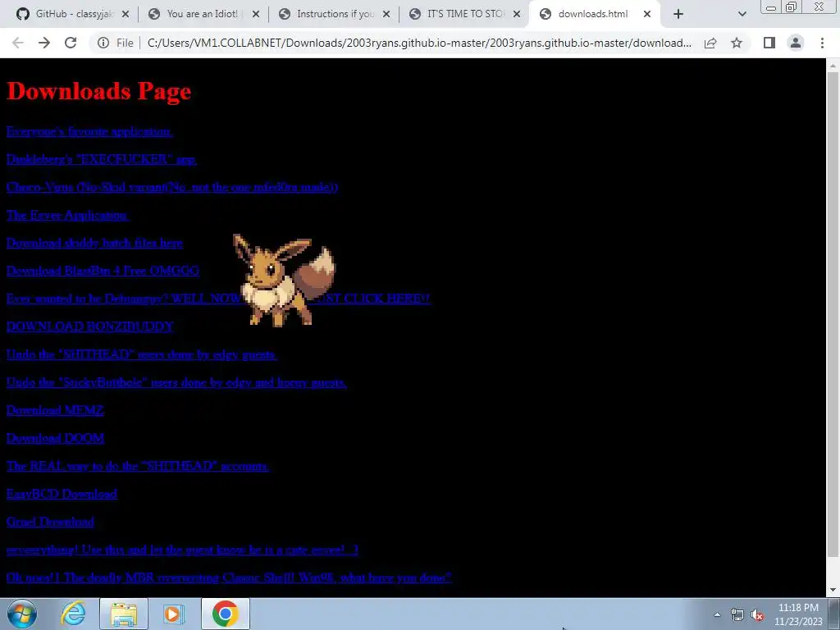Open Download DOOM link
This screenshot has height=630, width=840.
pyautogui.click(x=55, y=438)
